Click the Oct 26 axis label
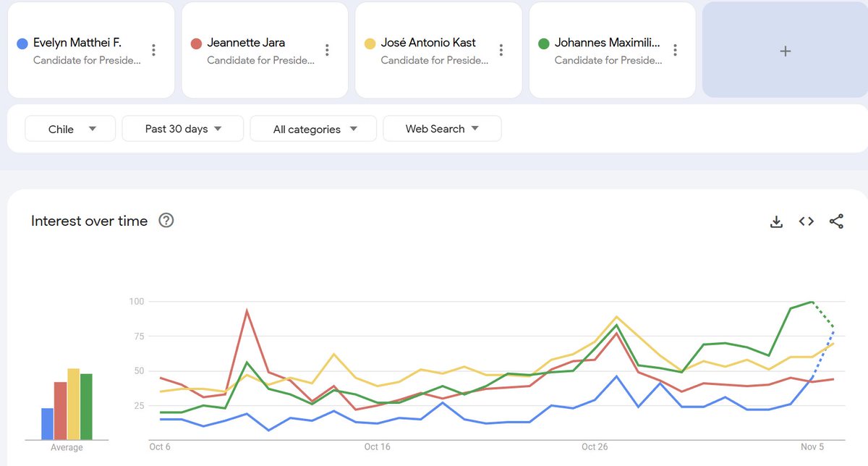 click(x=595, y=446)
